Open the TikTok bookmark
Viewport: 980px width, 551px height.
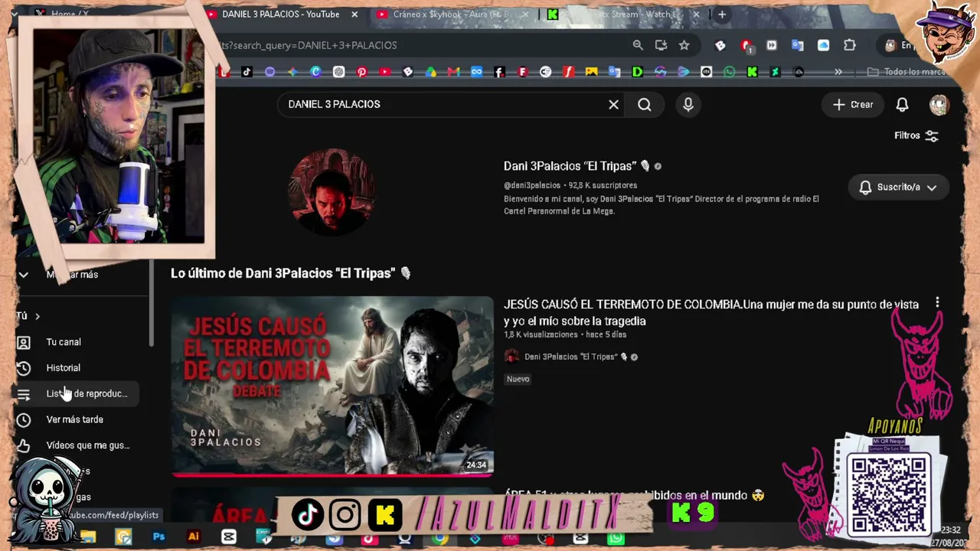pyautogui.click(x=247, y=72)
